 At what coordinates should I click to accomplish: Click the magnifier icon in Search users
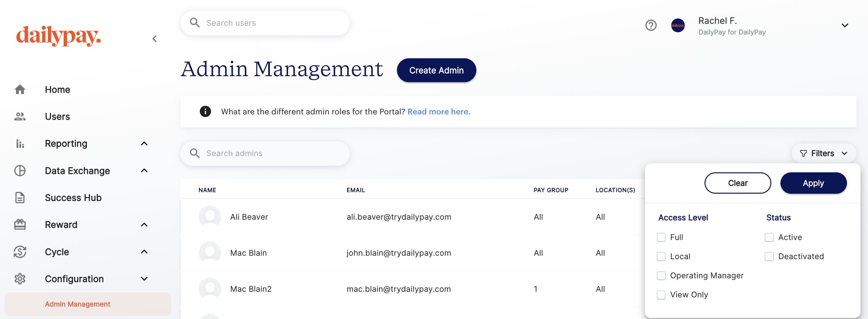(x=195, y=23)
